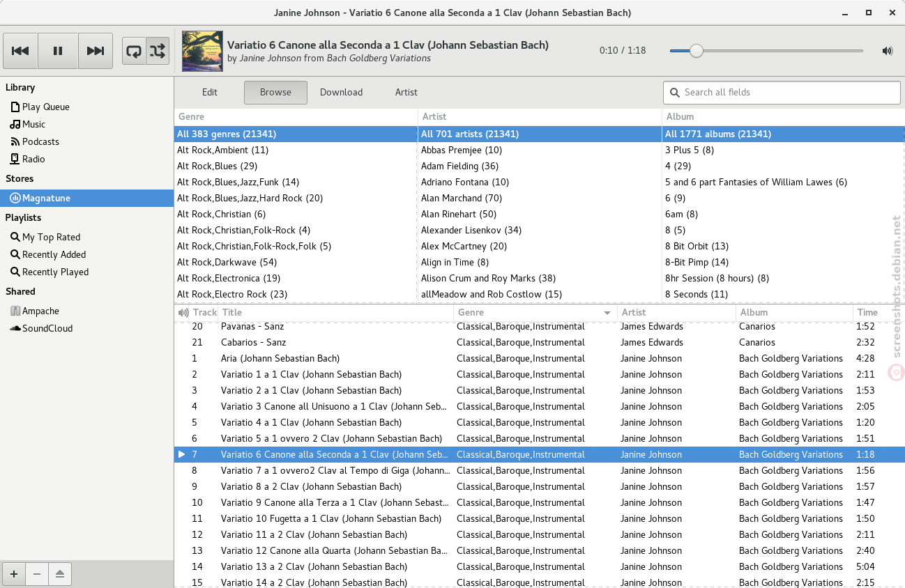Sort tracks by Artist column header

tap(676, 313)
